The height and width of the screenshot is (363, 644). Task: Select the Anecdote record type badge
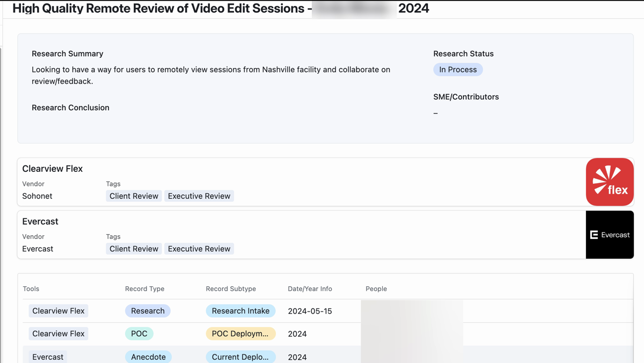(149, 357)
